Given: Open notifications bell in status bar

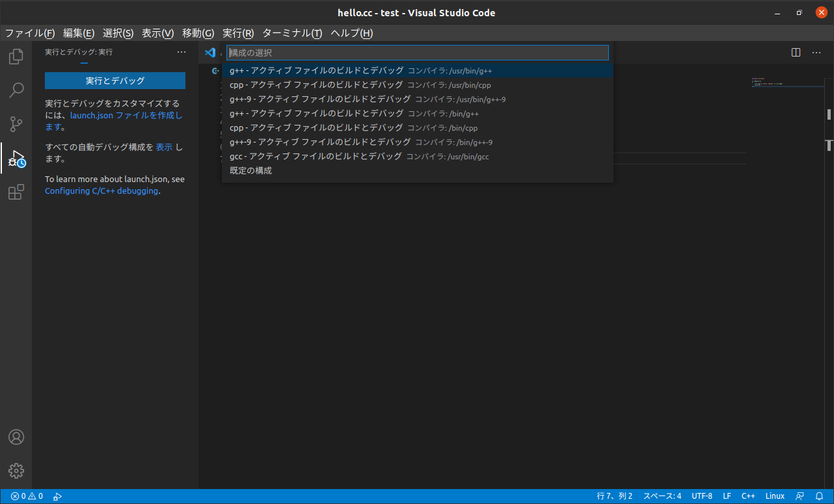Looking at the screenshot, I should (x=819, y=496).
